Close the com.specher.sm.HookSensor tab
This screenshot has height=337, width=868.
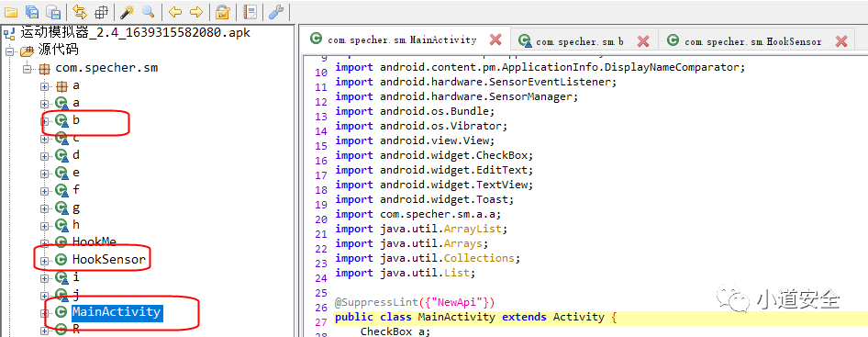coord(840,41)
